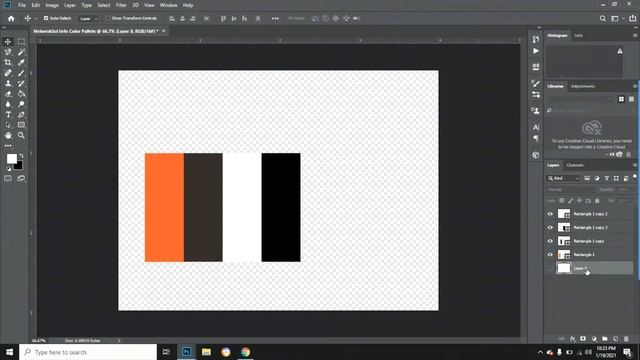The height and width of the screenshot is (360, 640).
Task: Select the Clone Stamp tool
Action: (x=8, y=83)
